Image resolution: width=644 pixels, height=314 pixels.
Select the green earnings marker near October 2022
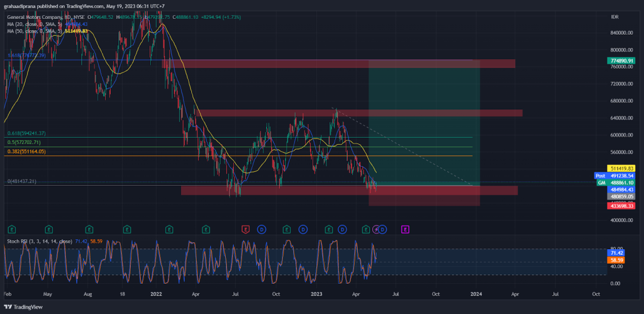[287, 229]
